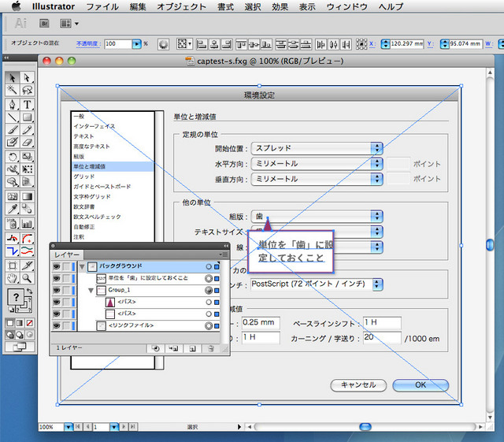Select the Scale tool
504x442 pixels.
tap(27, 157)
